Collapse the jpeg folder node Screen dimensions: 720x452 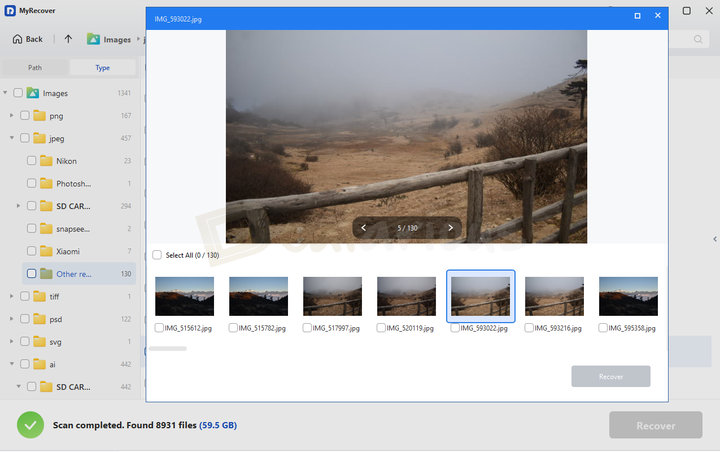tap(11, 138)
